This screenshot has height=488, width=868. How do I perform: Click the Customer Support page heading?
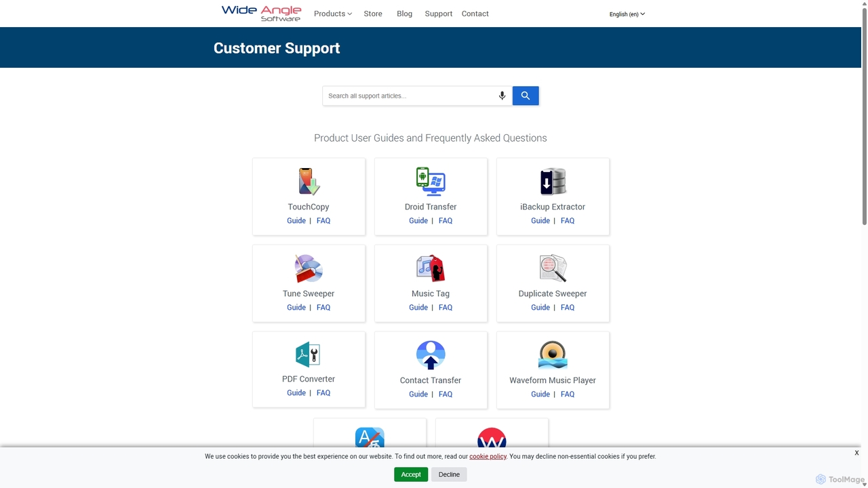277,48
